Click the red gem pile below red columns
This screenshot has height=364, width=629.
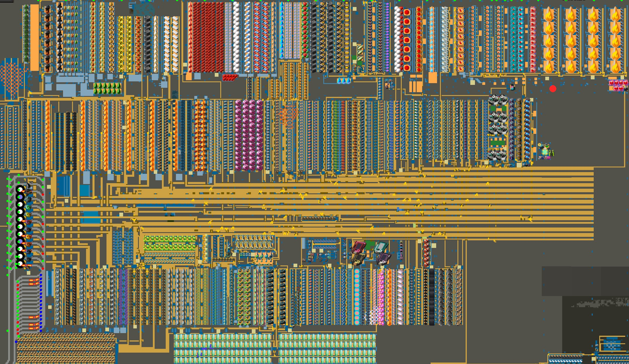(x=230, y=77)
